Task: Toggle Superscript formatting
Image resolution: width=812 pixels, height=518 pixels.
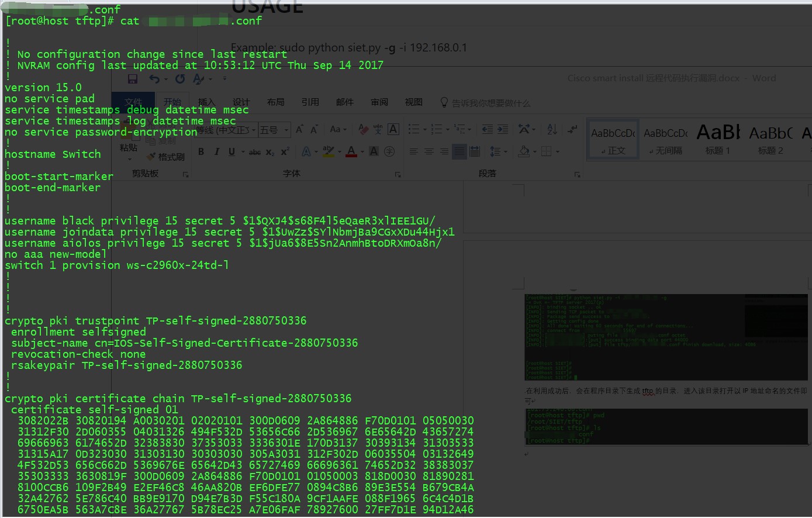Action: click(x=285, y=151)
